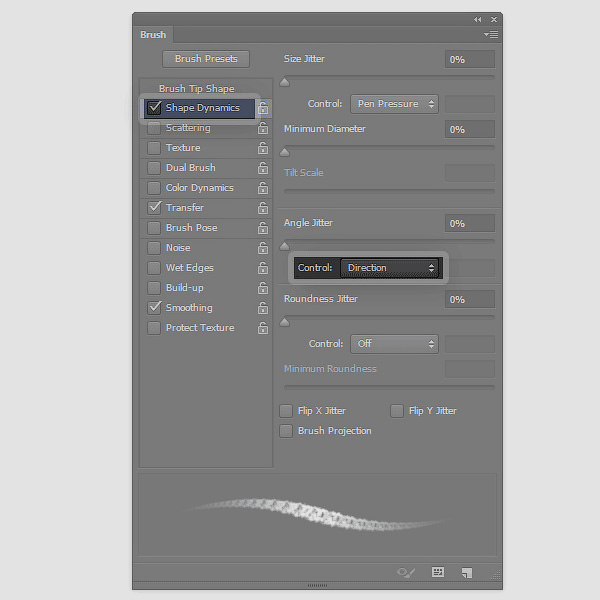The width and height of the screenshot is (600, 600).
Task: Click the Angle Jitter percentage field
Action: click(x=470, y=223)
